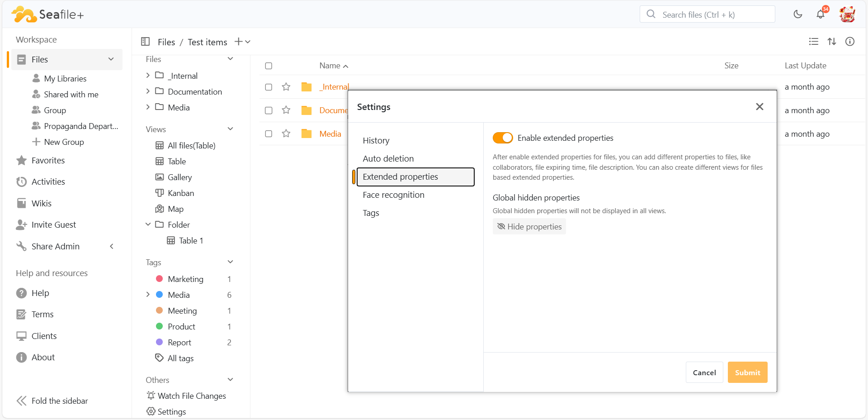This screenshot has width=868, height=420.
Task: Open the notifications bell
Action: tap(821, 14)
